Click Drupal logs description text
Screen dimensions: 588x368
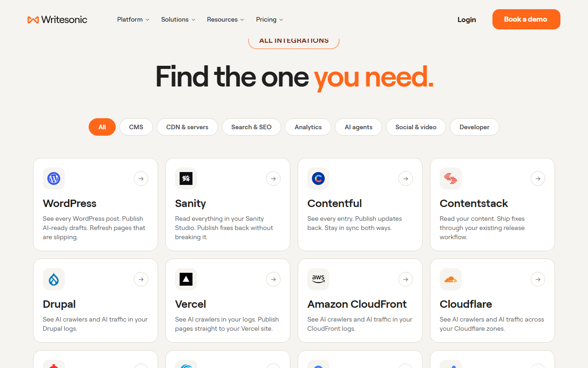(x=95, y=324)
